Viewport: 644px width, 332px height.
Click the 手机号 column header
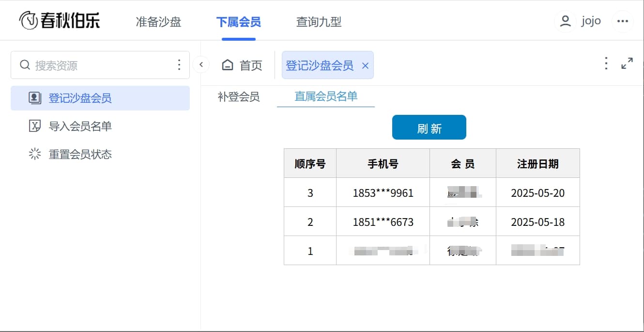[x=383, y=164]
